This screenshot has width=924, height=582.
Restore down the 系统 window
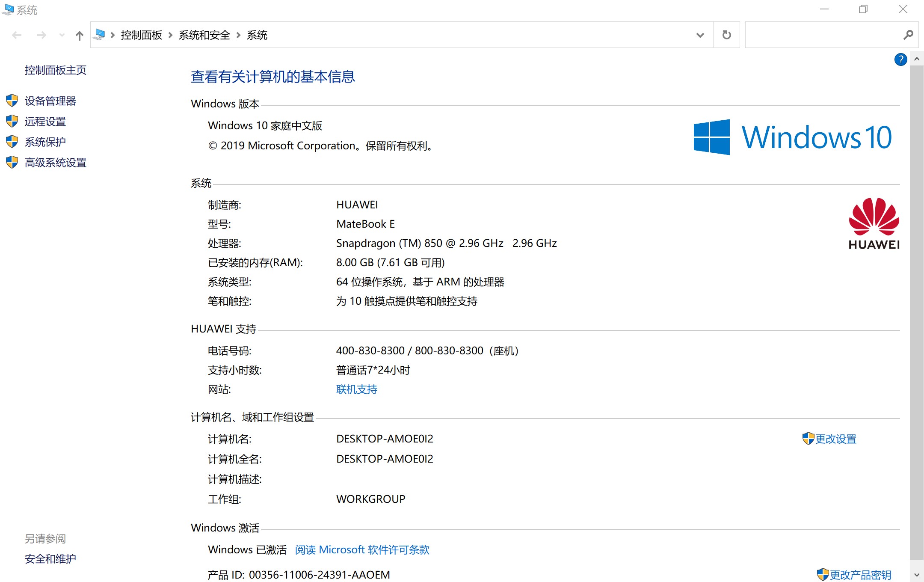point(863,9)
